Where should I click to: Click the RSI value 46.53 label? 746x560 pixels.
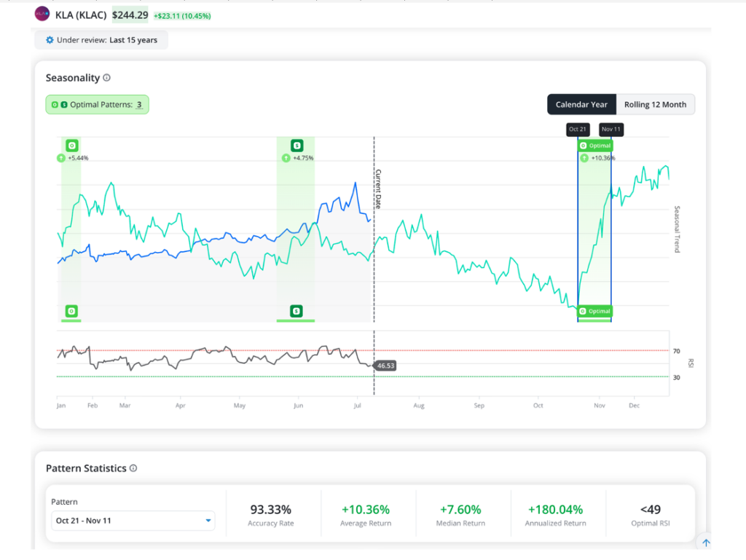(385, 366)
